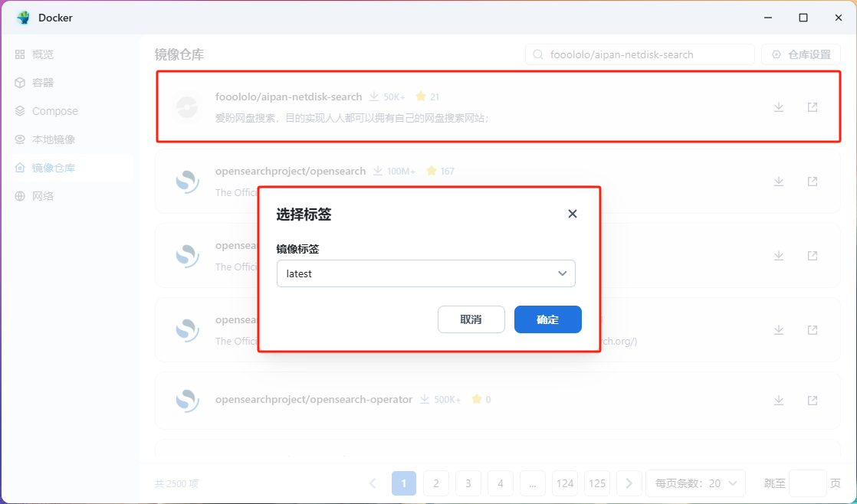Click the magnifier icon in the search box
This screenshot has width=857, height=504.
point(538,54)
